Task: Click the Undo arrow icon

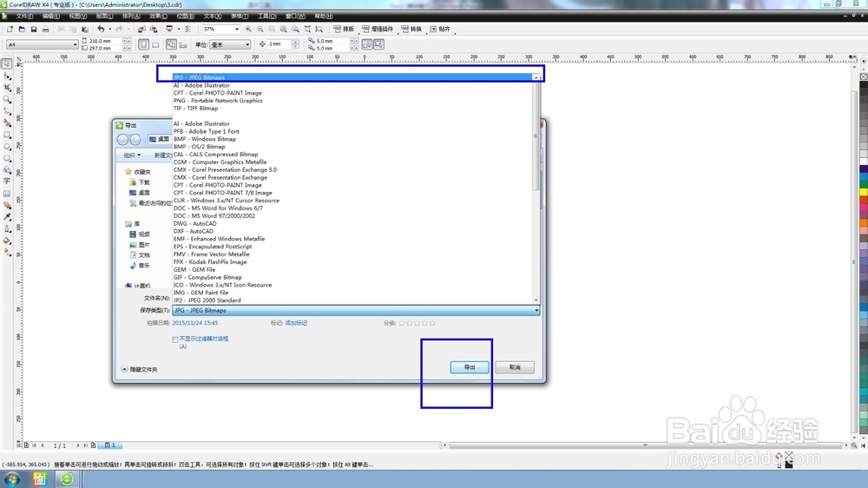Action: tap(100, 29)
